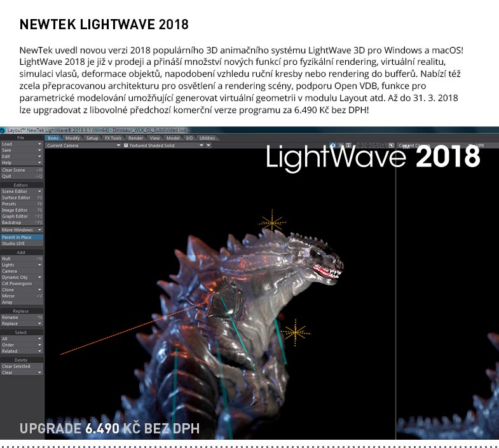The width and height of the screenshot is (499, 448).
Task: Click the Clear Scene button
Action: (22, 170)
